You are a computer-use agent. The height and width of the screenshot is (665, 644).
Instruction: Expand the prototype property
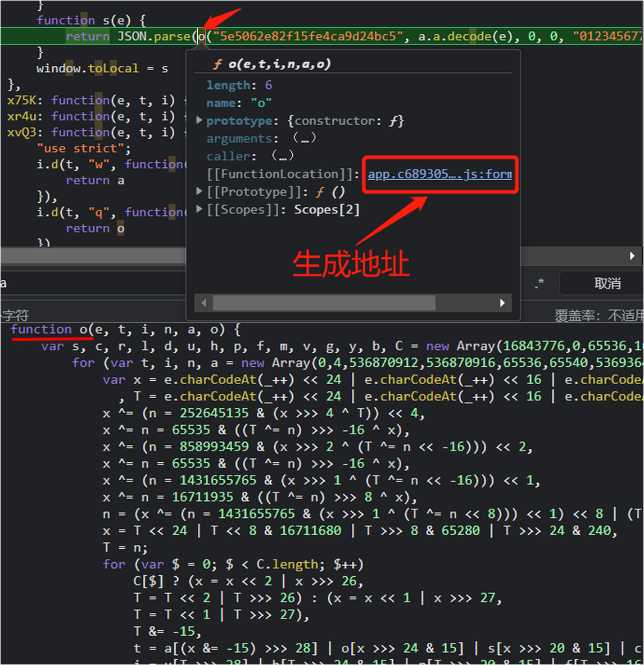tap(200, 120)
